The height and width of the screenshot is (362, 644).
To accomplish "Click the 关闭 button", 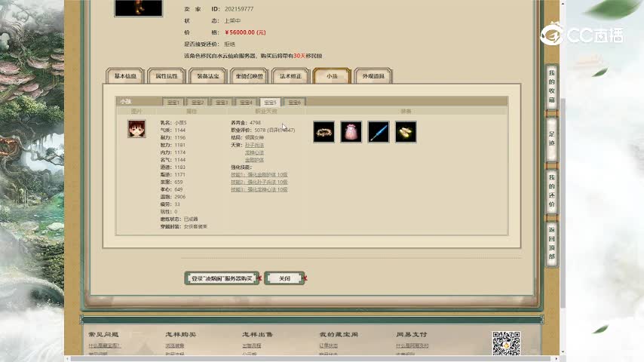I will point(284,278).
